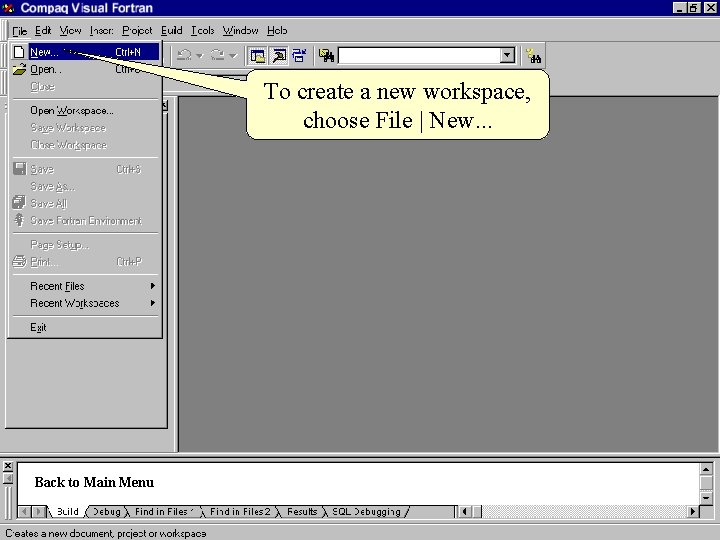This screenshot has width=720, height=540.
Task: Close the Output pane with its X button
Action: click(x=8, y=466)
